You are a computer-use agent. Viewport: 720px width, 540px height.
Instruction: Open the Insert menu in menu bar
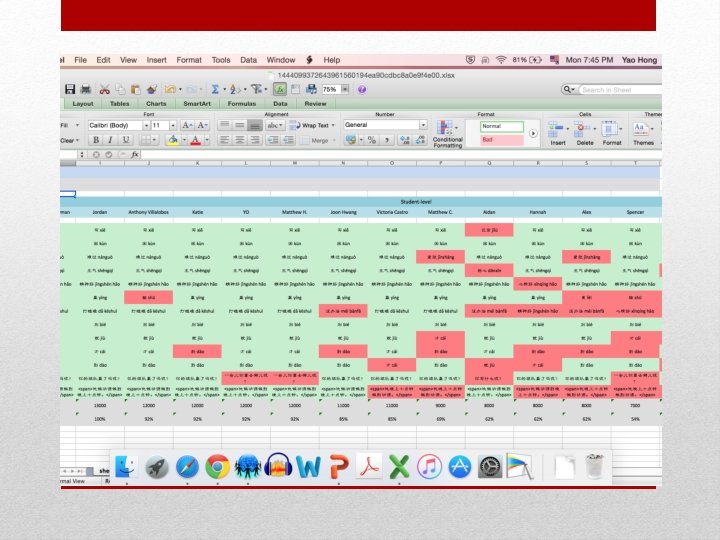(x=157, y=60)
